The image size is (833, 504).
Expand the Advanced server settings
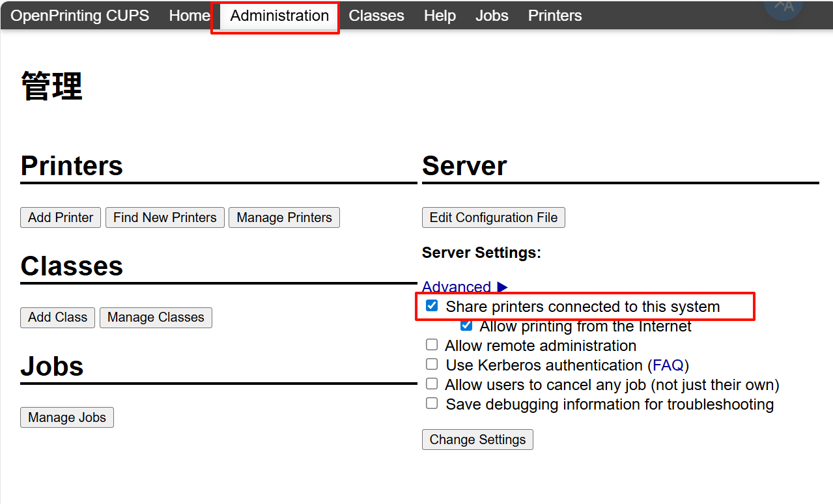[464, 287]
